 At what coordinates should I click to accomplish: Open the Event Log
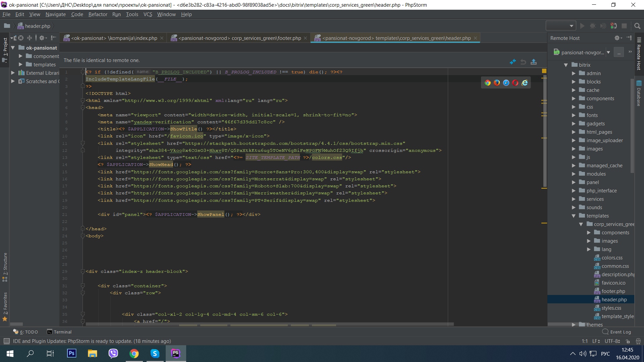coord(617,332)
